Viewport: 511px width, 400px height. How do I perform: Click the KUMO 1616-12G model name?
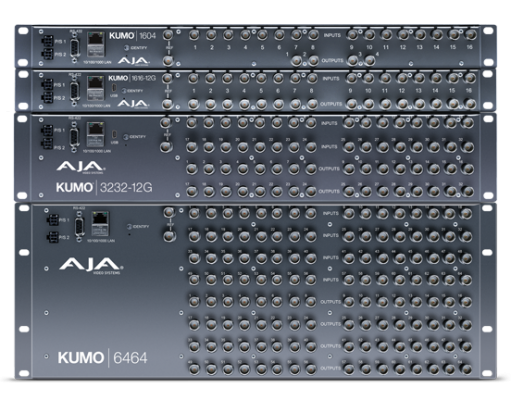point(132,78)
